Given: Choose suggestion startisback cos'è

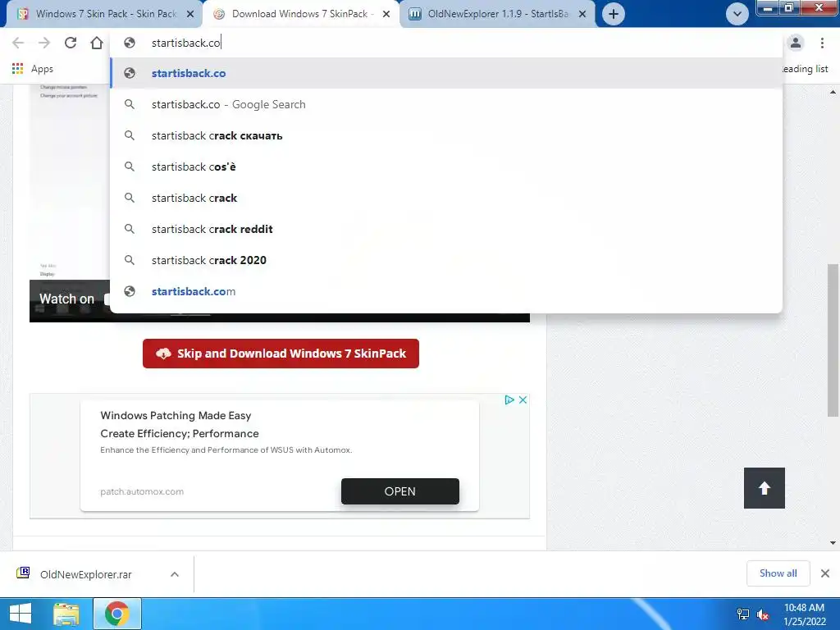Looking at the screenshot, I should [x=445, y=167].
